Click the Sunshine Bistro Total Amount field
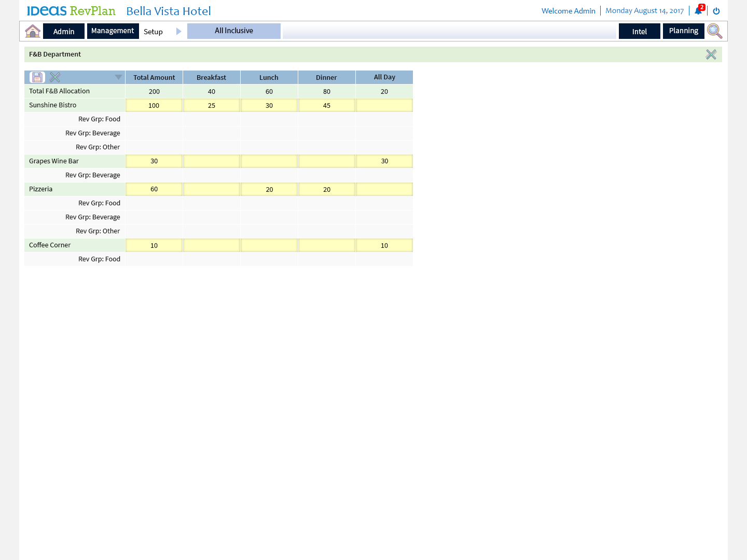The height and width of the screenshot is (560, 747). [154, 105]
